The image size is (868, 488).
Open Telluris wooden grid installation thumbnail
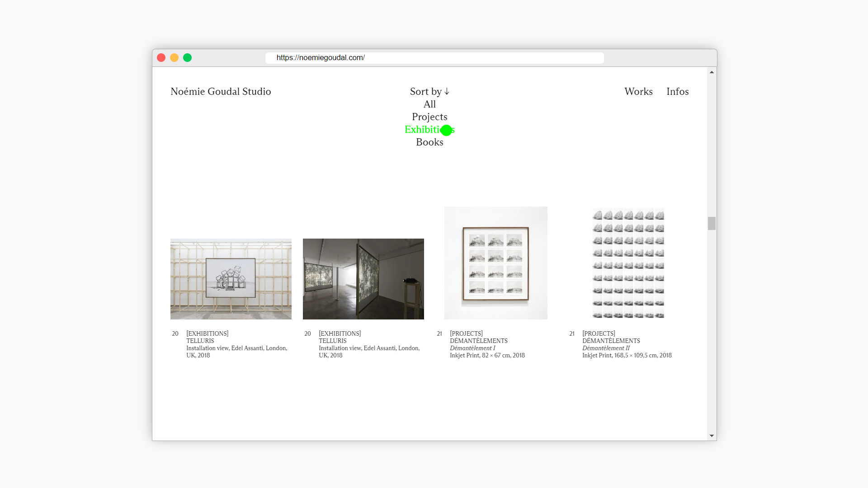[x=231, y=279]
